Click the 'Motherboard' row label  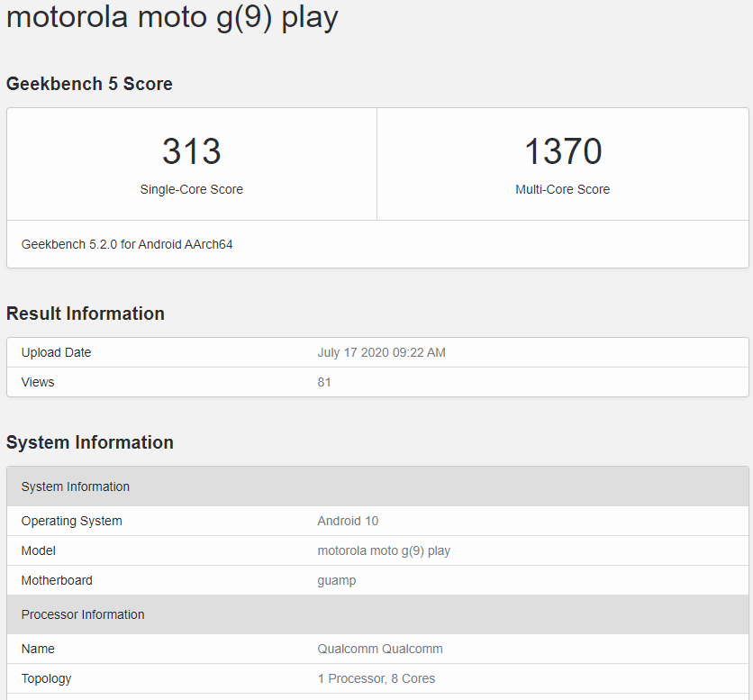[57, 581]
